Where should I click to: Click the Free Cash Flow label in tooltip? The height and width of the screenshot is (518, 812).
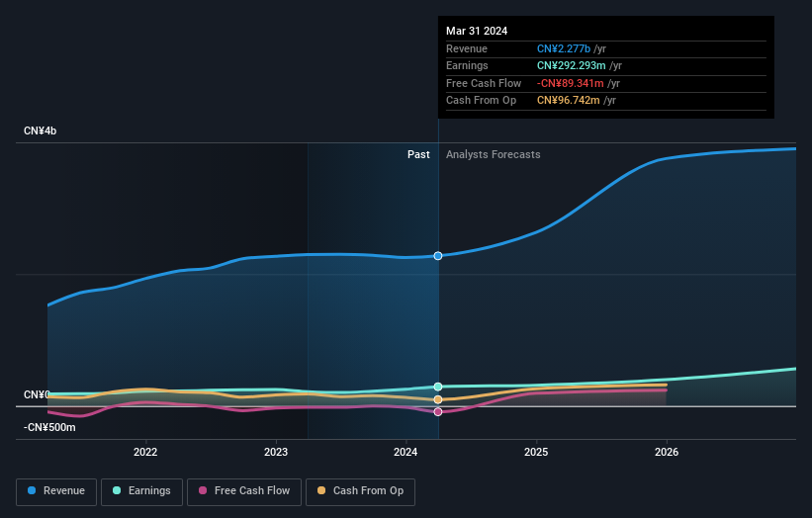[x=484, y=83]
